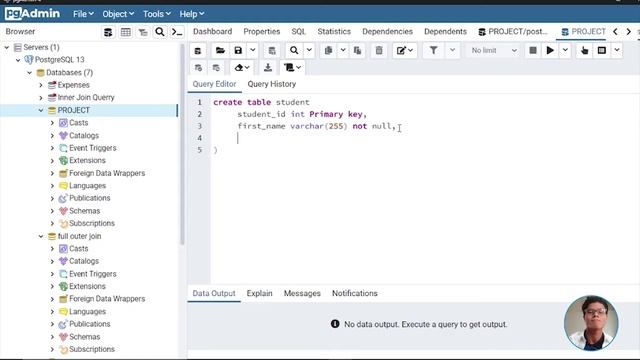Expand the Expenses database node
Screen dimensions: 640x360
point(41,85)
